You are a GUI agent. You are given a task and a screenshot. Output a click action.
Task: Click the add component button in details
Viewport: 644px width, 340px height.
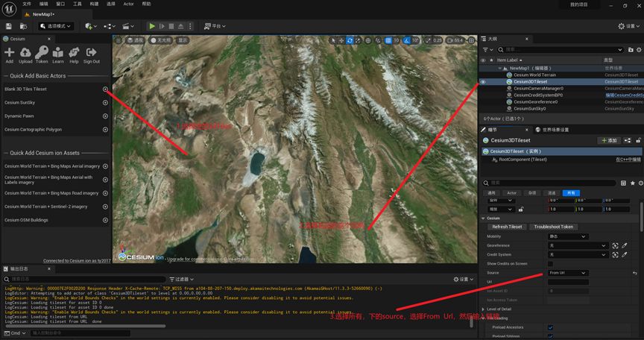pyautogui.click(x=609, y=140)
